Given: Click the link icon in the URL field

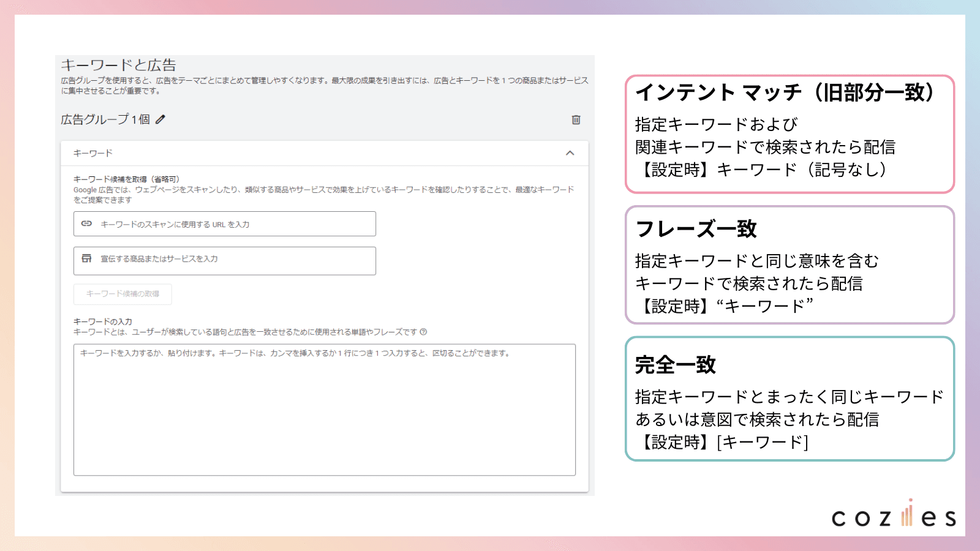Looking at the screenshot, I should [87, 224].
